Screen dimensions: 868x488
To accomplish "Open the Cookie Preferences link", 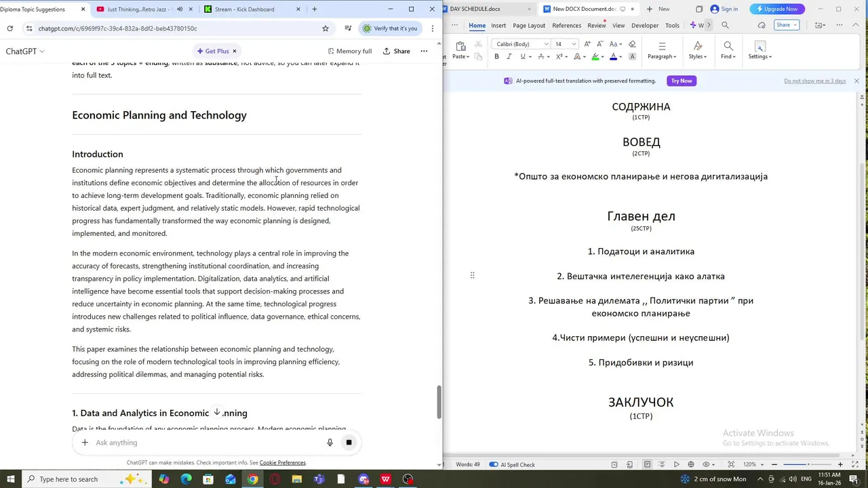I will tap(282, 463).
